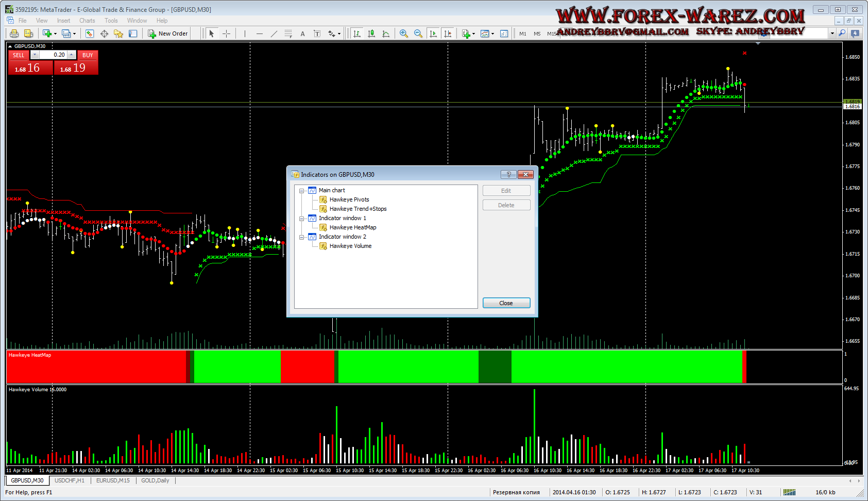868x501 pixels.
Task: Select the trendline drawing tool
Action: pos(274,34)
